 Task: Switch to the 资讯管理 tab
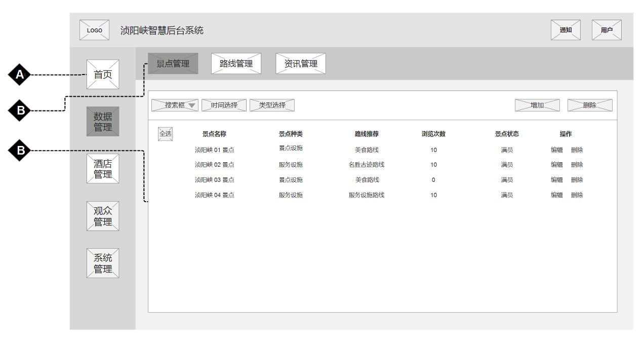(x=301, y=63)
